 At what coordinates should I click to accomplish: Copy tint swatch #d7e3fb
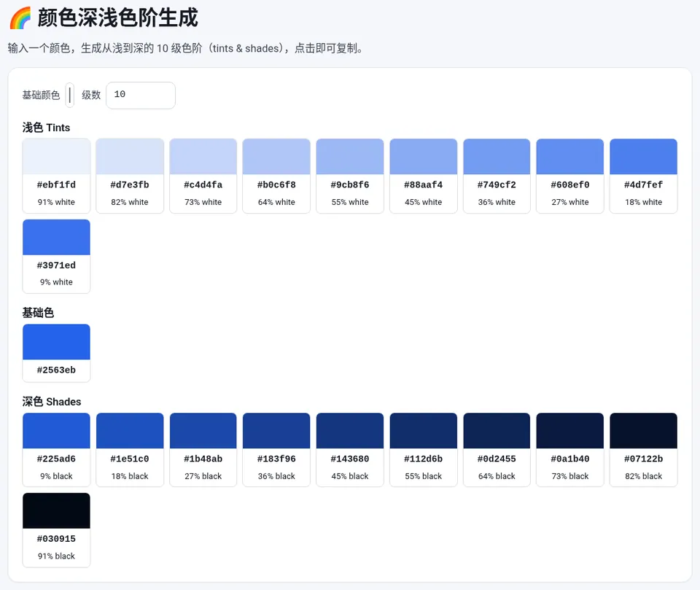[x=130, y=176]
